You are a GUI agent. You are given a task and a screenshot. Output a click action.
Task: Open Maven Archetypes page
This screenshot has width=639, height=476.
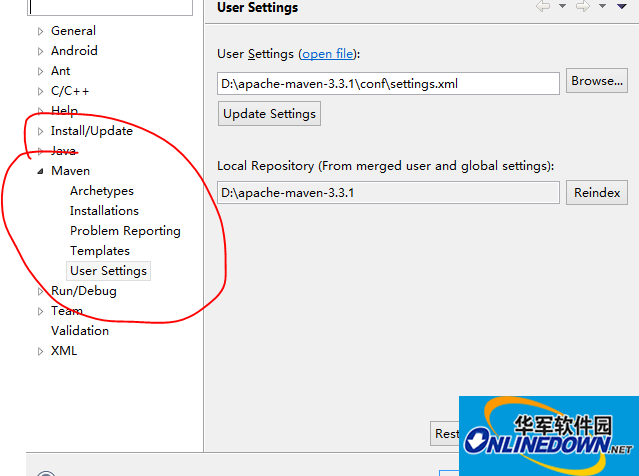102,191
